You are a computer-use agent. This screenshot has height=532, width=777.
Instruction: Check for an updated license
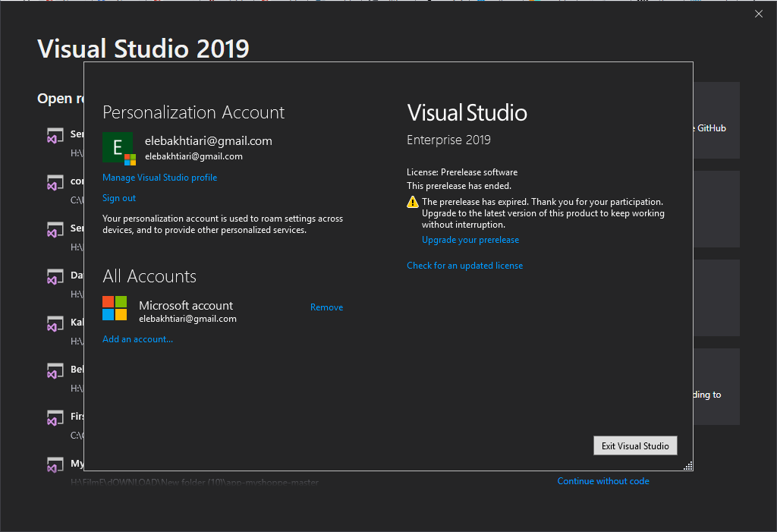coord(464,266)
